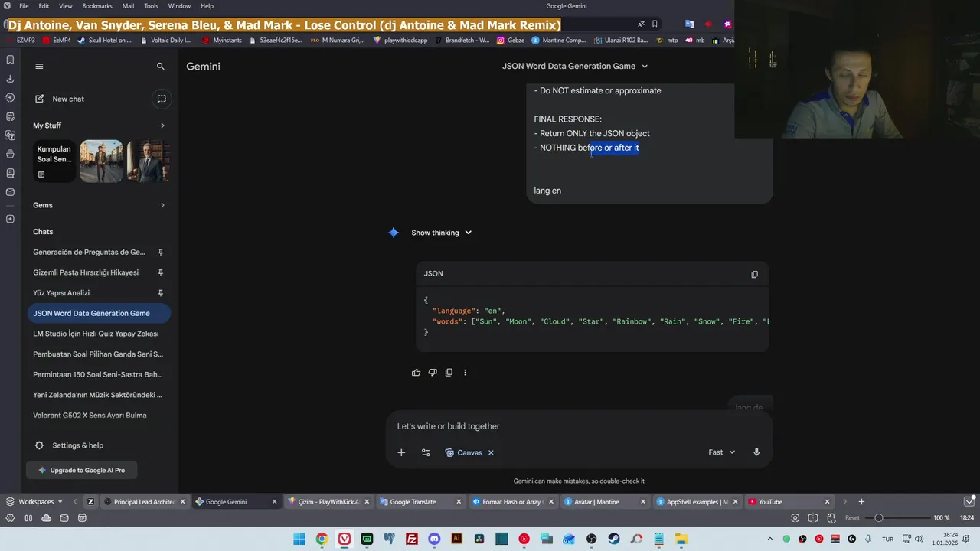Switch to Principal Lead Architect tab
The image size is (980, 551).
143,502
